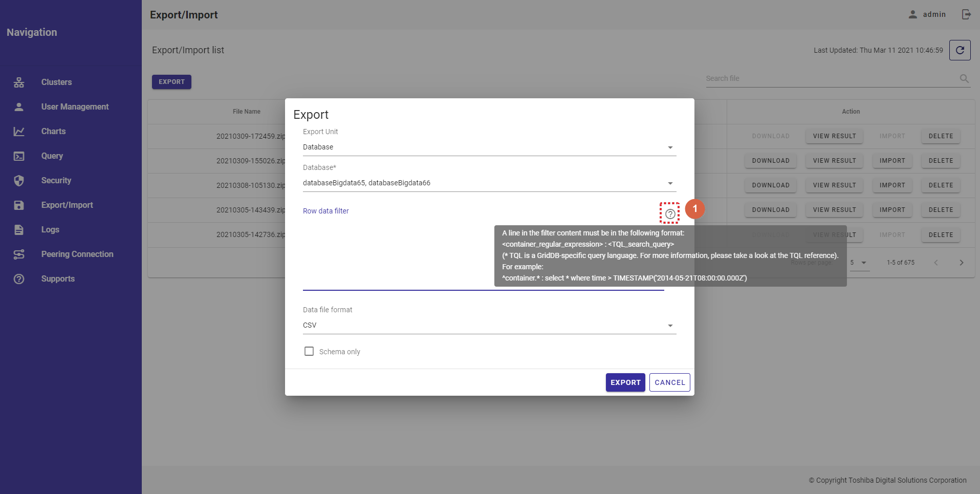This screenshot has width=980, height=494.
Task: Open Peering Connection page
Action: click(77, 254)
